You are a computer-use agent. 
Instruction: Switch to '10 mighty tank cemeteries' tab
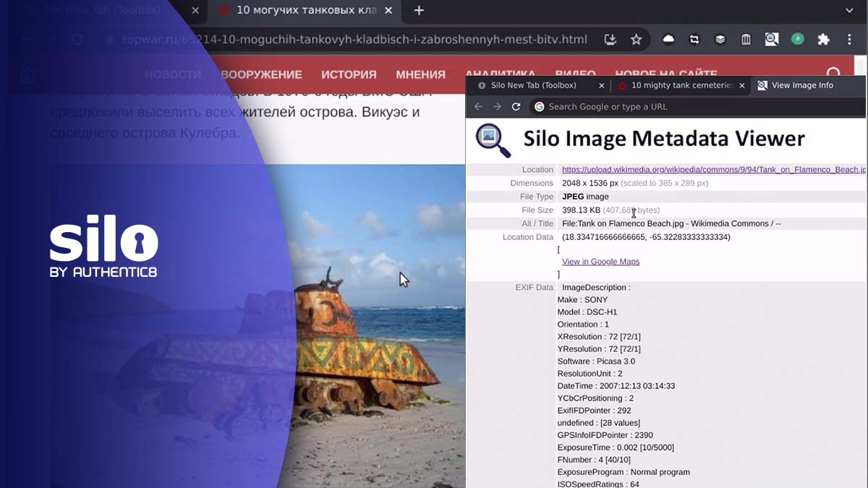coord(676,85)
